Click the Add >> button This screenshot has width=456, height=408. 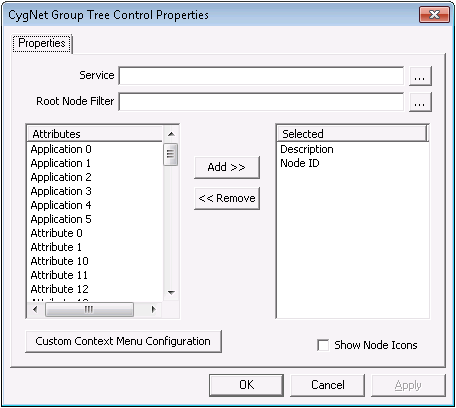[227, 167]
